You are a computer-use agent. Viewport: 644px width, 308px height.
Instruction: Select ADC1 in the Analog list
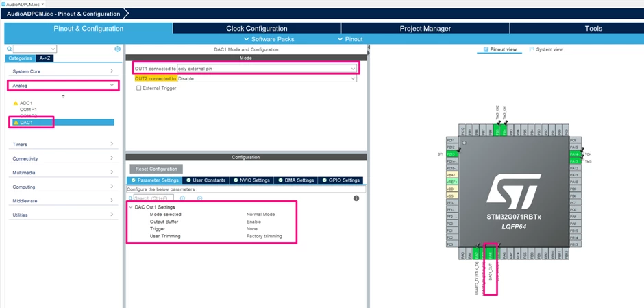(x=26, y=103)
